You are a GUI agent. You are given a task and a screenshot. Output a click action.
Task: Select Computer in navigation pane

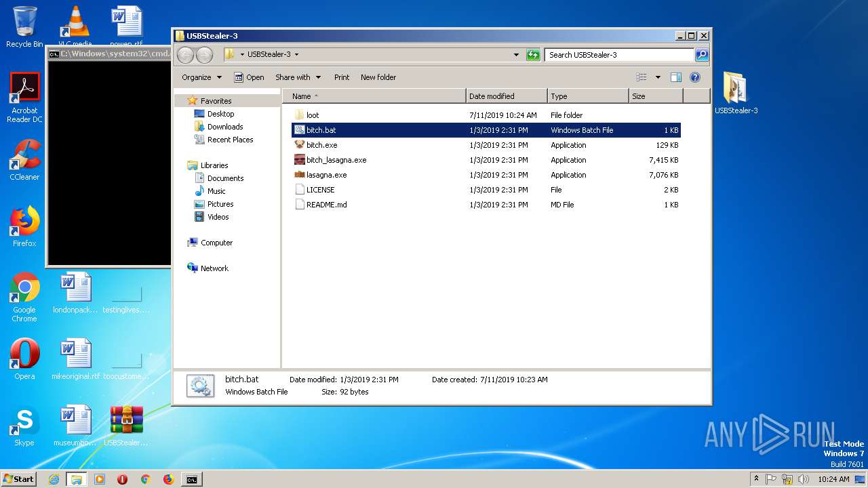(216, 243)
